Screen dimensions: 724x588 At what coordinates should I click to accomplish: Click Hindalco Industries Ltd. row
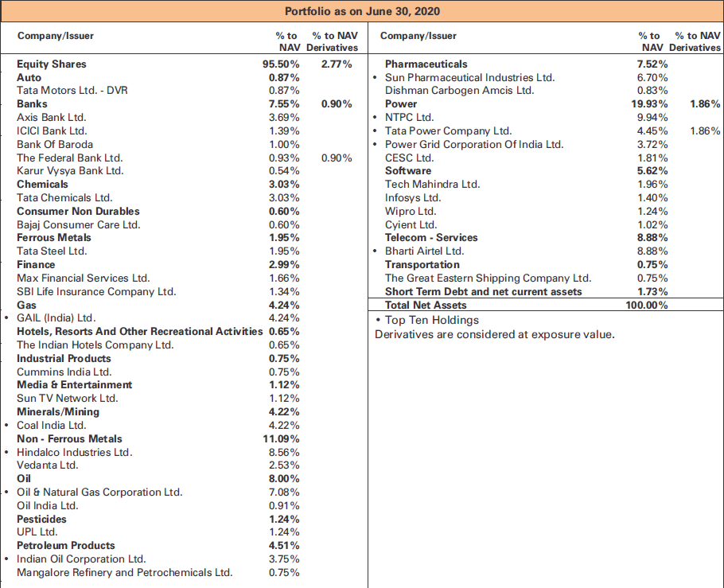pyautogui.click(x=75, y=452)
